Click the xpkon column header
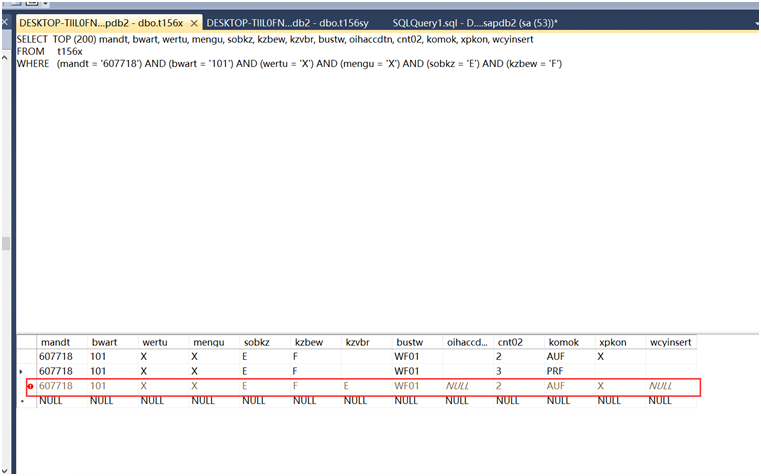This screenshot has height=476, width=761. (620, 342)
